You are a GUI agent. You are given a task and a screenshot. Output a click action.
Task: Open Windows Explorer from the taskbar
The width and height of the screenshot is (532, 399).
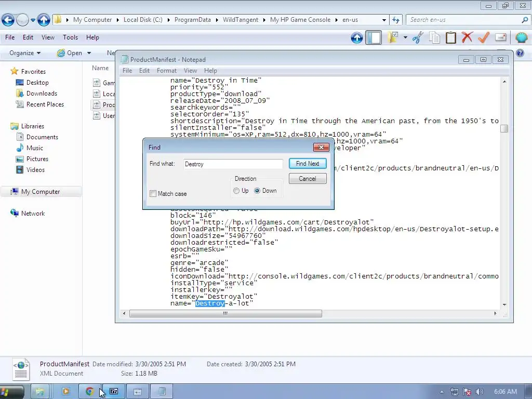(39, 392)
